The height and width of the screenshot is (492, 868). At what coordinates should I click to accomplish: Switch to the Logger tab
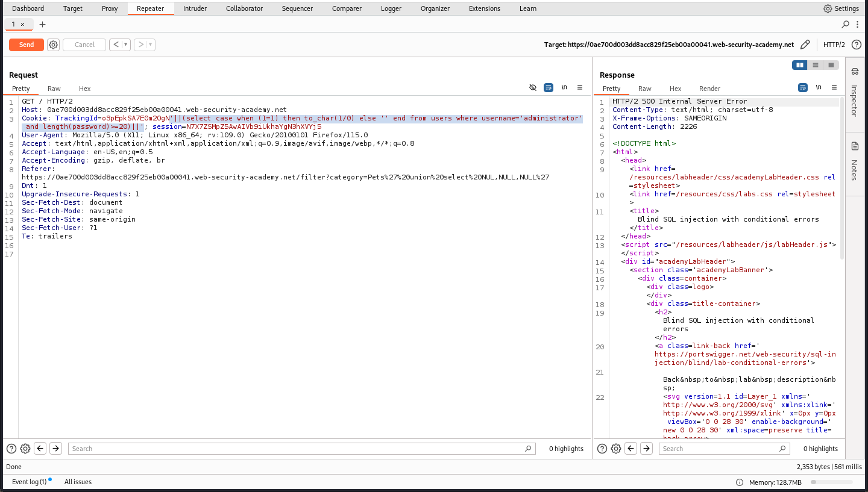point(391,8)
